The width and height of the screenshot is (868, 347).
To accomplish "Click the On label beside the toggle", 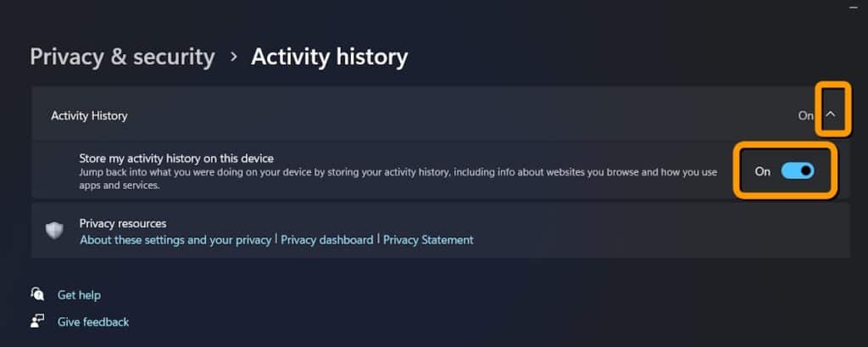I will click(x=762, y=171).
